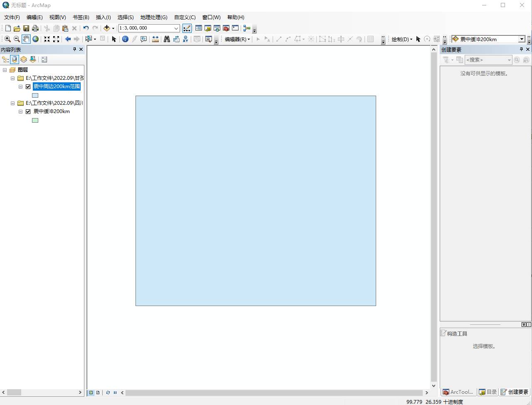Activate the Identify tool

pyautogui.click(x=126, y=39)
